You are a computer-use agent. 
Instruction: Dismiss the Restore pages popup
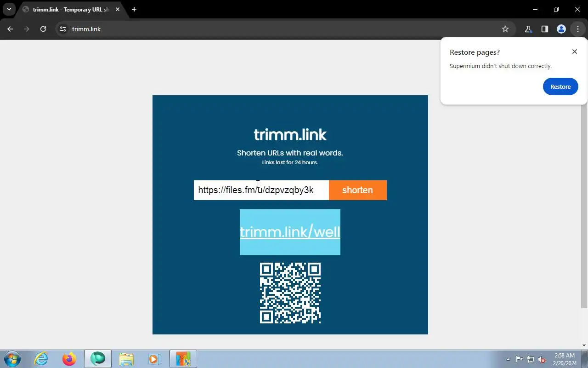pos(574,52)
